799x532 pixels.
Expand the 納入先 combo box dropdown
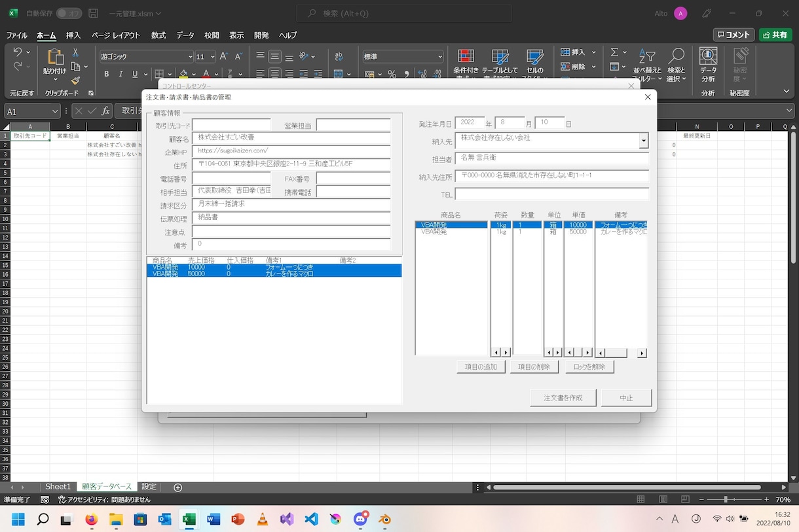(644, 141)
